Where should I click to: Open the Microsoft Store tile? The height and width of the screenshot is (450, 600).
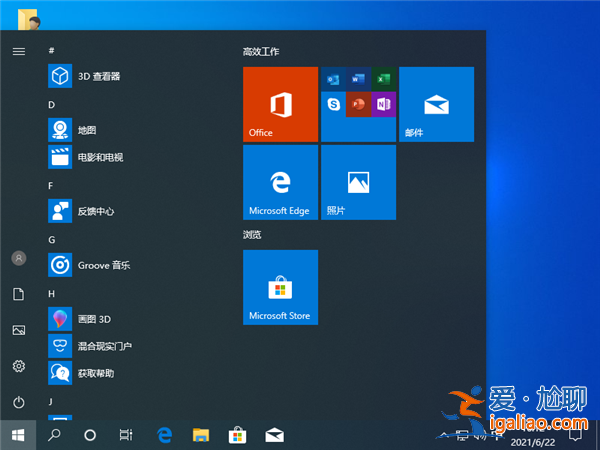(x=280, y=287)
